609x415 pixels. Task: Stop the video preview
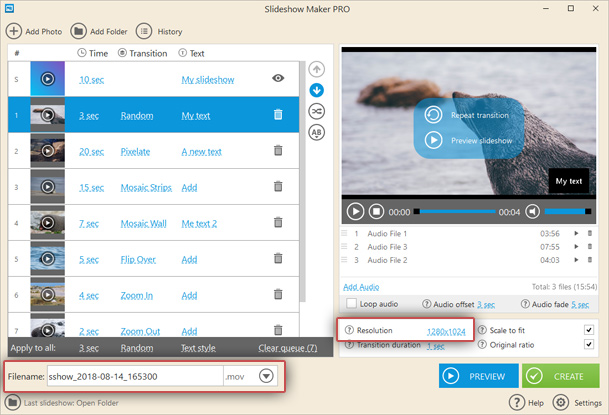376,212
